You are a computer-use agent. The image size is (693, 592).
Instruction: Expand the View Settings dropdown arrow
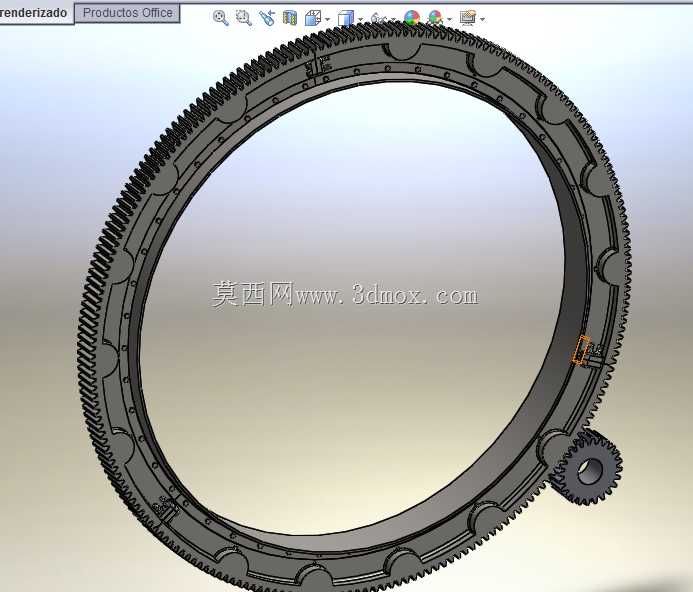point(482,19)
